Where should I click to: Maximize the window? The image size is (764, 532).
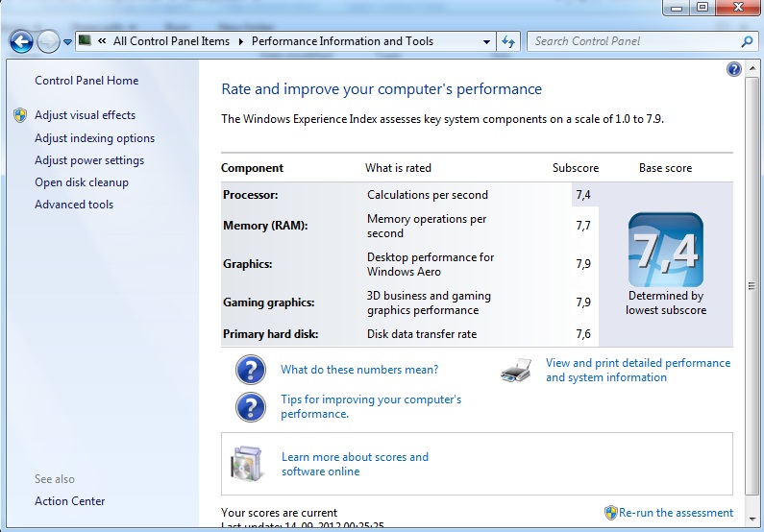(x=702, y=8)
